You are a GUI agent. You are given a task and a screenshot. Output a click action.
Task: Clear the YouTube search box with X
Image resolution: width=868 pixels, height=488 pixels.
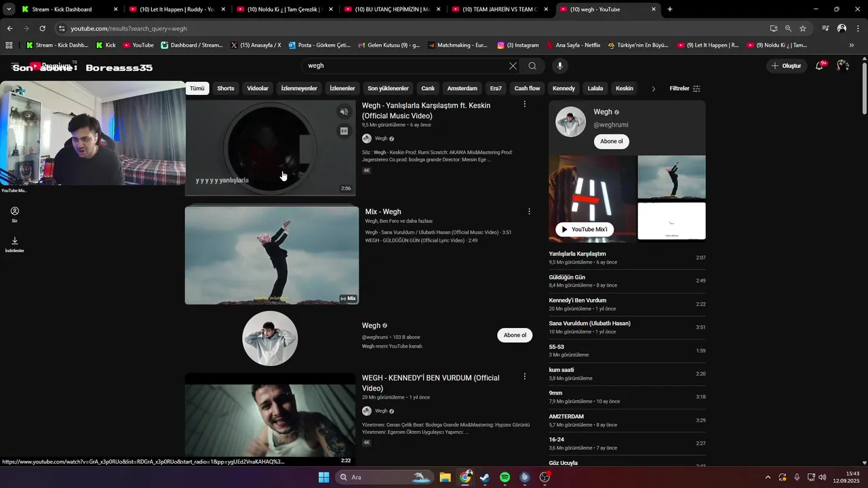pyautogui.click(x=513, y=66)
